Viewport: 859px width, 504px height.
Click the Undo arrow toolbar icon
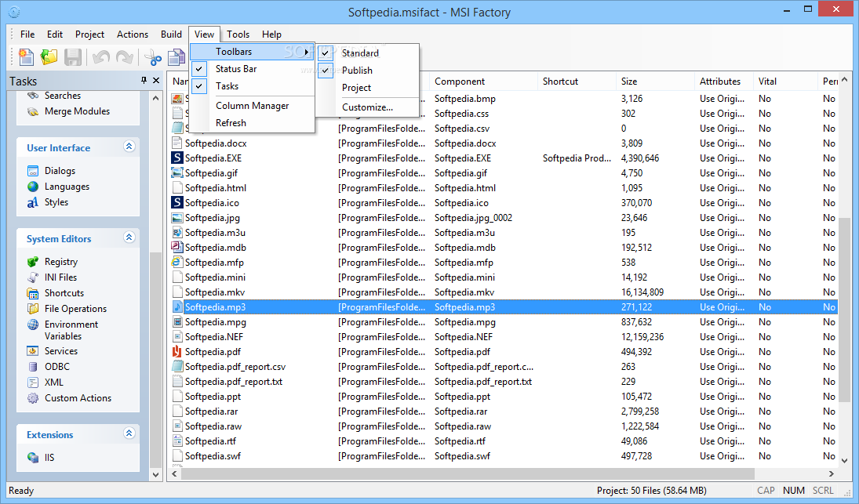coord(100,57)
